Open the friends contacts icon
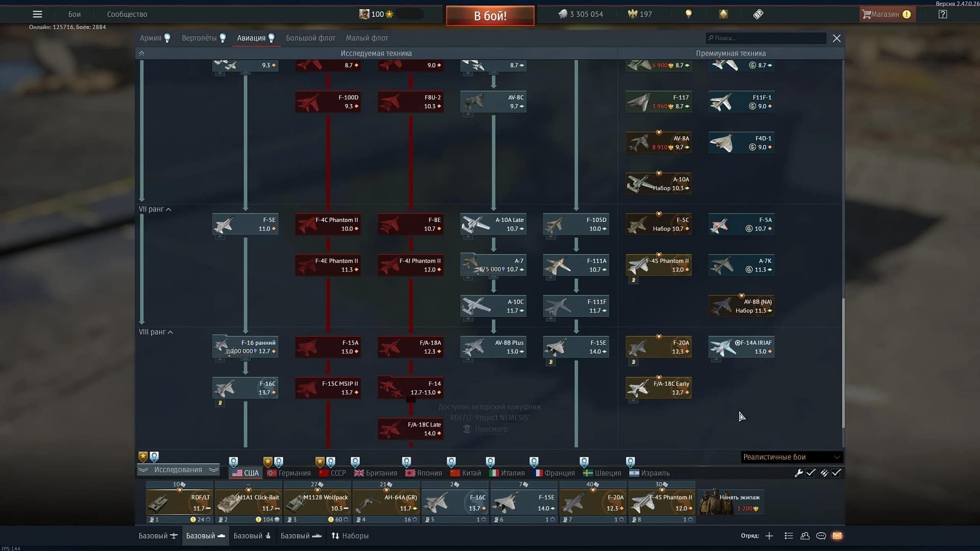 [x=805, y=536]
